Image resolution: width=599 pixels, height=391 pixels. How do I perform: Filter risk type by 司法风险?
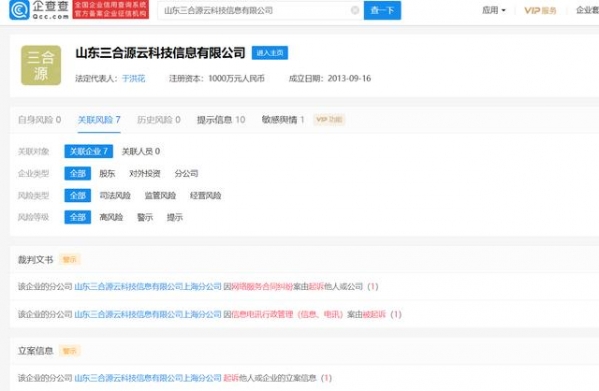pyautogui.click(x=115, y=196)
